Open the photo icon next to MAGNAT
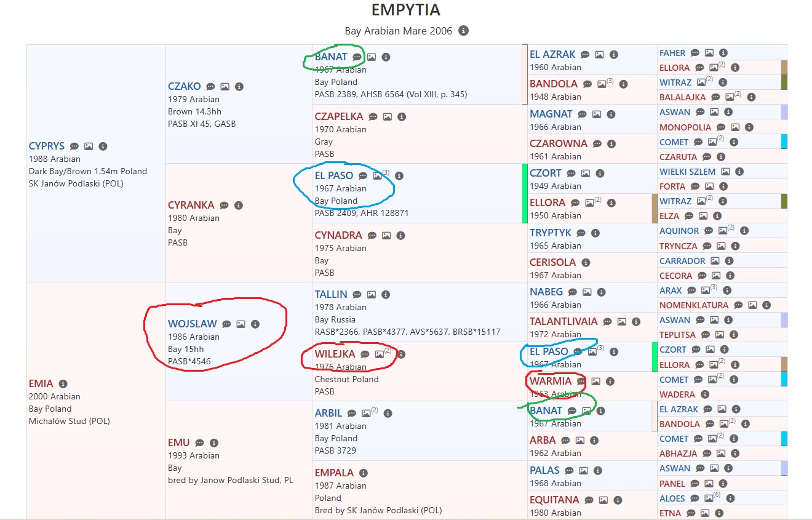The height and width of the screenshot is (520, 812). click(596, 114)
